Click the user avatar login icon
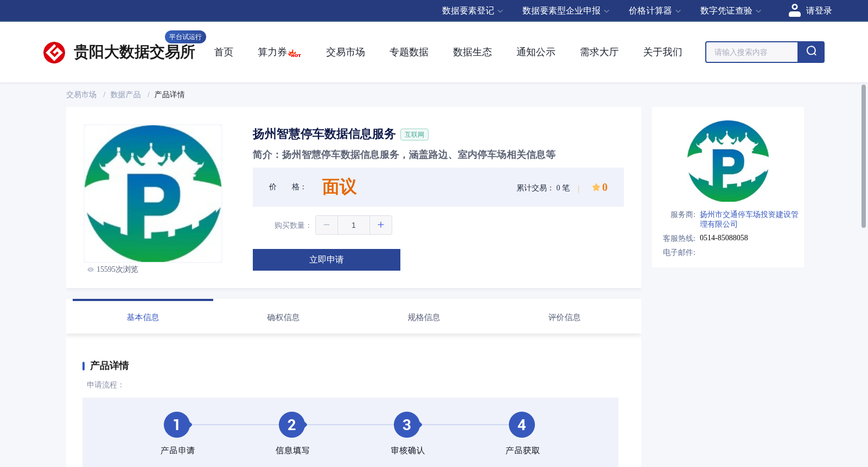The image size is (868, 467). [x=794, y=10]
